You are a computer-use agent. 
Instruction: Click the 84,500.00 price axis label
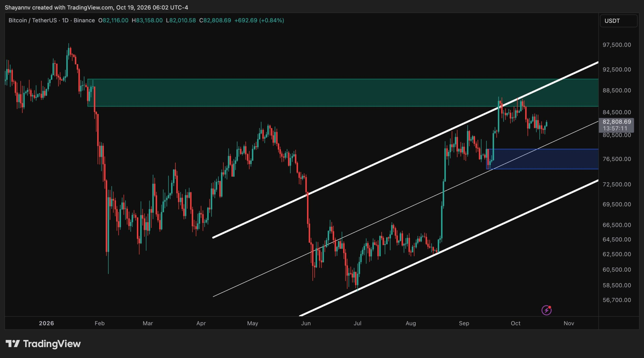coord(617,112)
